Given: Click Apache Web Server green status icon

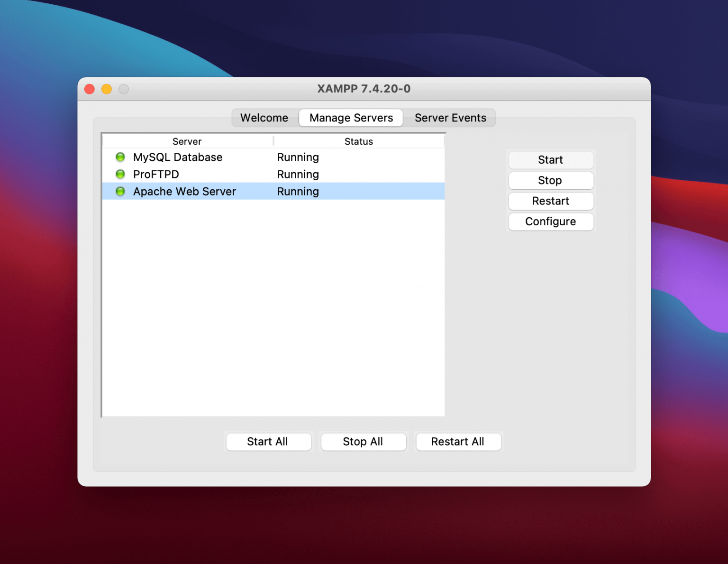Looking at the screenshot, I should click(x=120, y=191).
